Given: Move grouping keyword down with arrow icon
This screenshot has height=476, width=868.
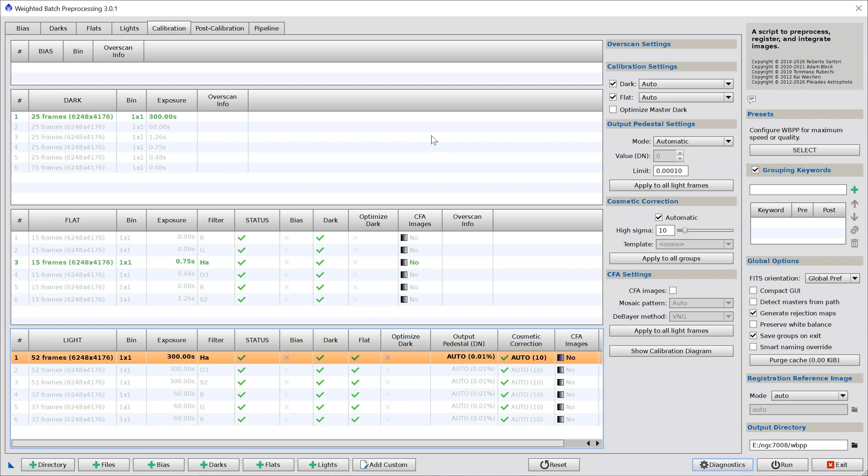Looking at the screenshot, I should click(855, 217).
